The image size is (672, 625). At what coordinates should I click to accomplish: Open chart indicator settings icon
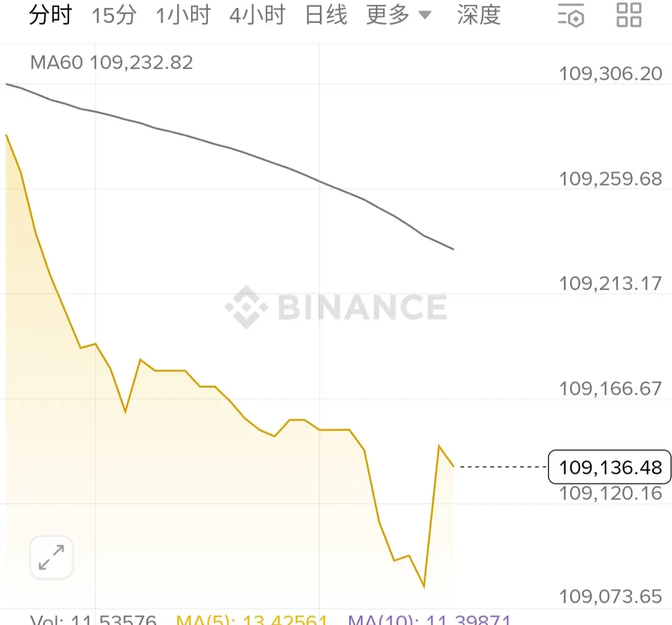coord(571,16)
